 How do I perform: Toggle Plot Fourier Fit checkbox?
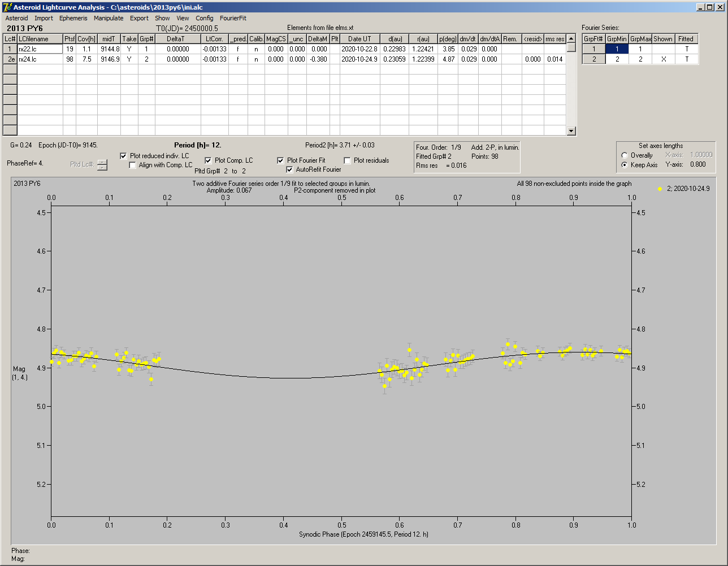click(280, 160)
